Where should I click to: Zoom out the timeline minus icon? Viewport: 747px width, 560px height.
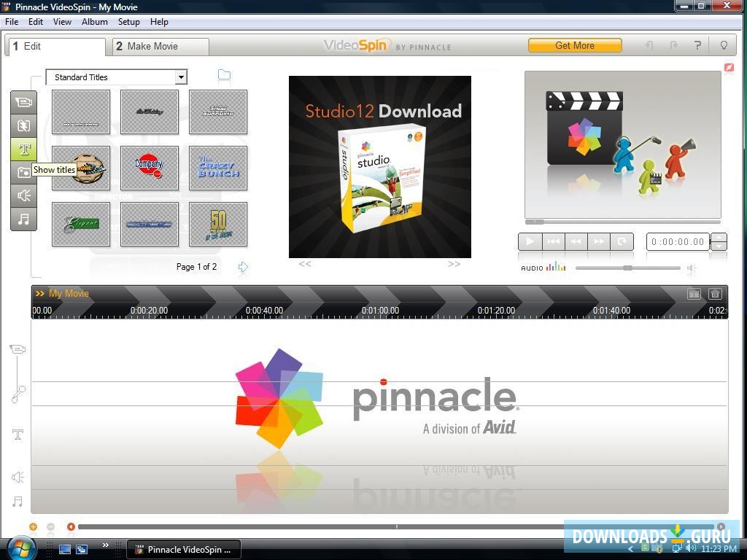(x=50, y=526)
